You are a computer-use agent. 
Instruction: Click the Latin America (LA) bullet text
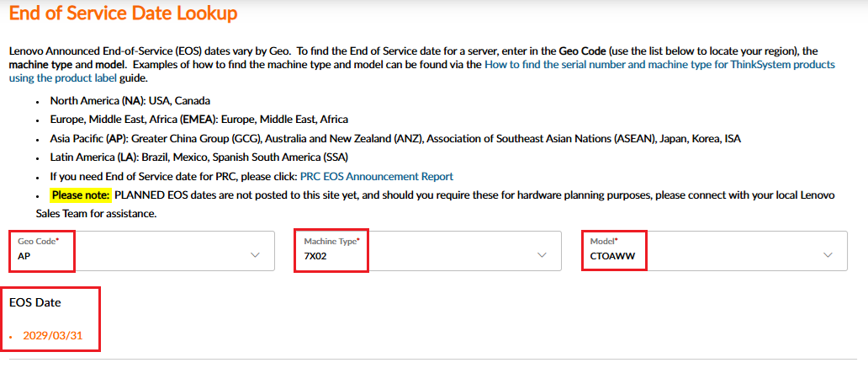pos(198,157)
